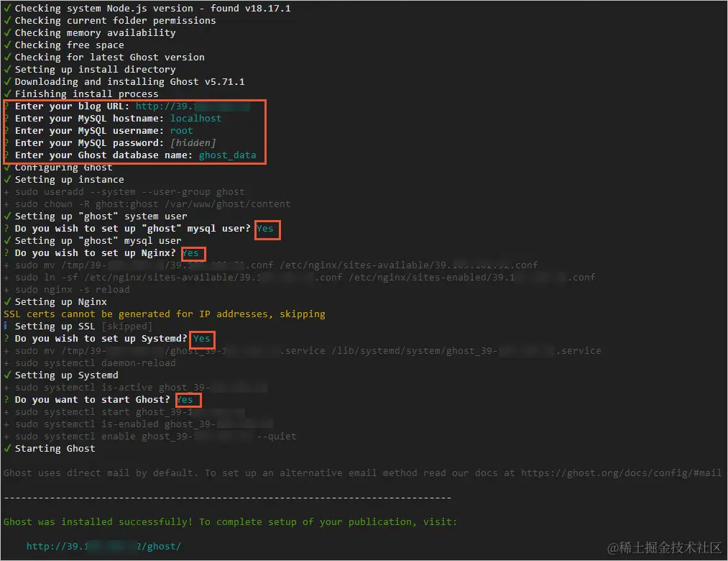Viewport: 728px width, 561px height.
Task: Click the '[hidden]' MySQL password value
Action: [x=193, y=143]
